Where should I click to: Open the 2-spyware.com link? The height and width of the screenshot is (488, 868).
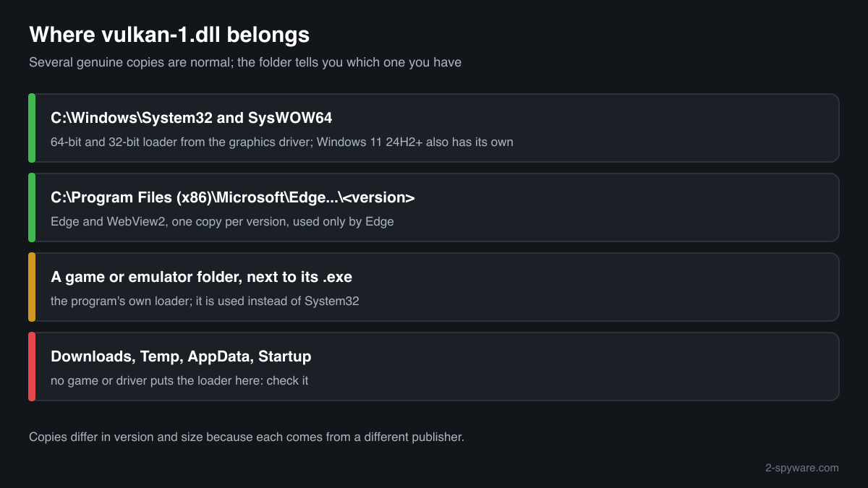[801, 468]
